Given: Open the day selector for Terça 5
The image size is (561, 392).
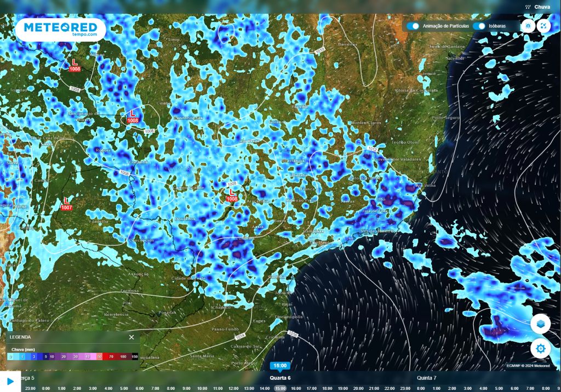Looking at the screenshot, I should pyautogui.click(x=26, y=378).
